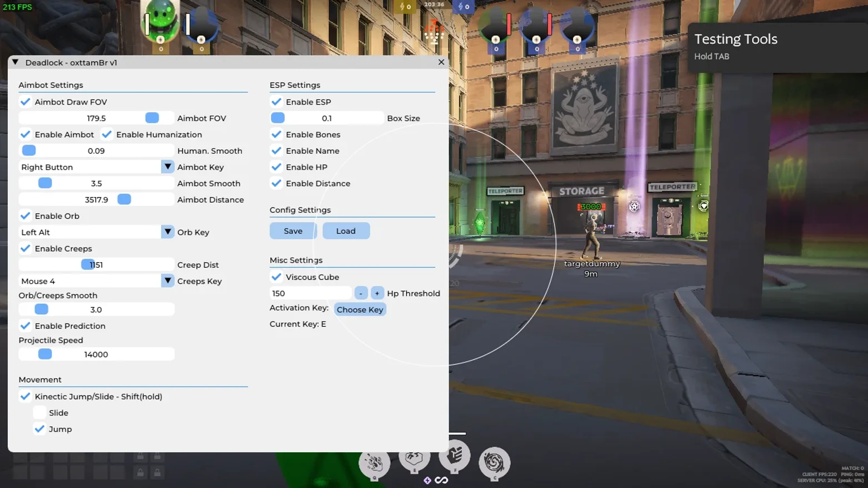Click the 213 FPS counter
This screenshot has height=488, width=868.
(17, 7)
